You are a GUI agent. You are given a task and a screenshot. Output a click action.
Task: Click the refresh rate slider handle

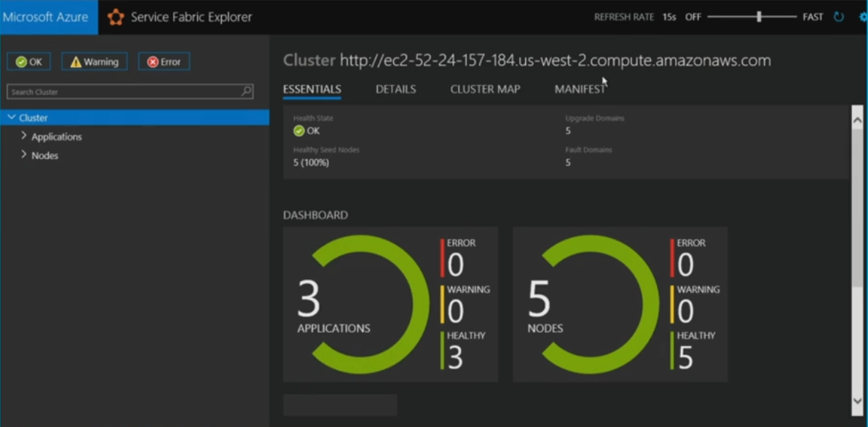(x=759, y=17)
